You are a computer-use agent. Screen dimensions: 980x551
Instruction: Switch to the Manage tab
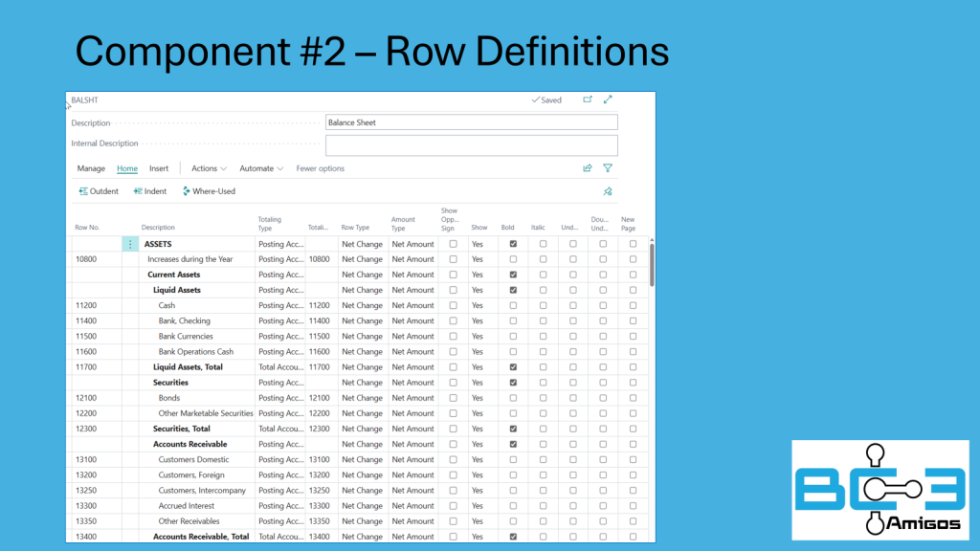91,168
